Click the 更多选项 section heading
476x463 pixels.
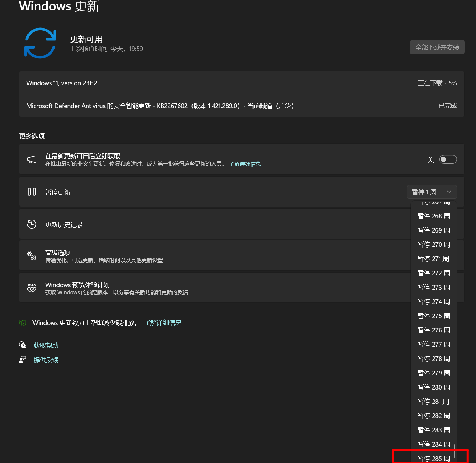32,136
